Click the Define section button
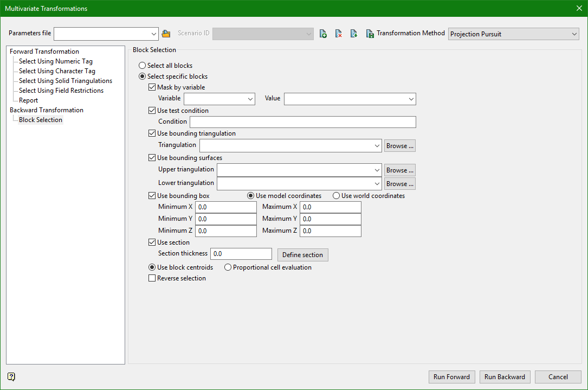Viewport: 588px width, 390px height. 302,255
